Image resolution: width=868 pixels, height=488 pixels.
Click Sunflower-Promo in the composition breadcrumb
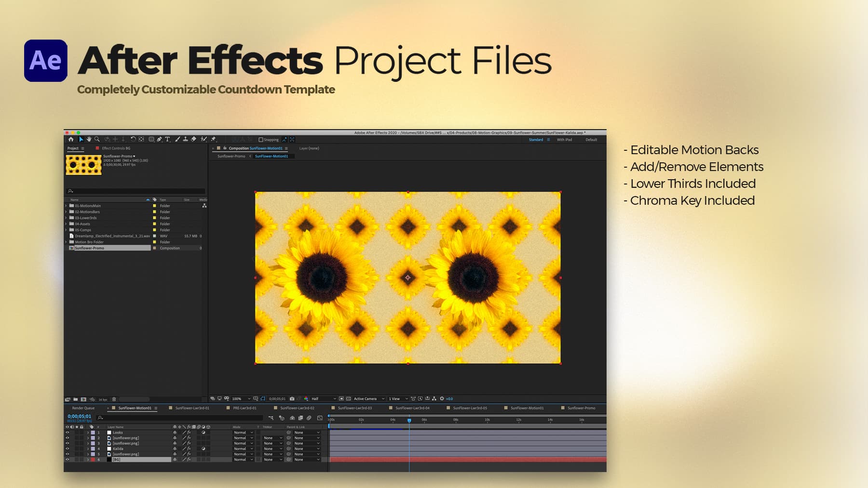click(231, 156)
